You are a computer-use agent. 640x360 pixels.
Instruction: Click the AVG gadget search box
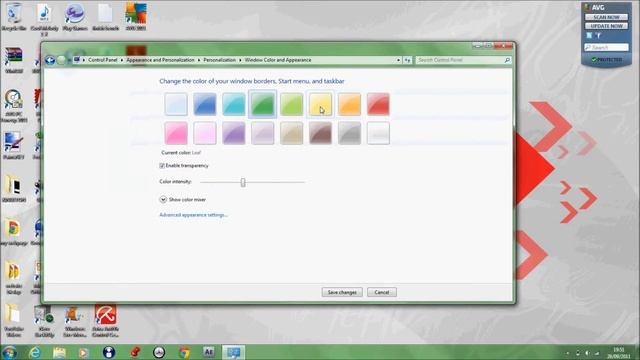coord(607,47)
